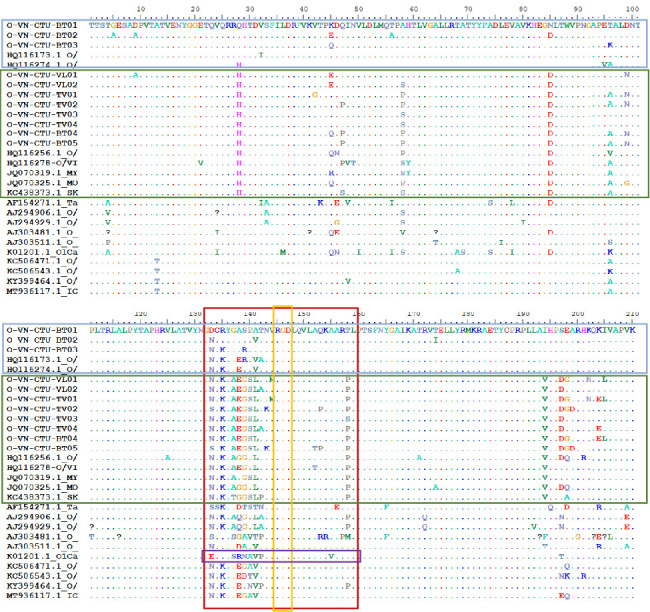650x612 pixels.
Task: Select label AJ294929.1_O/ in the 120–210 block
Action: (42, 527)
